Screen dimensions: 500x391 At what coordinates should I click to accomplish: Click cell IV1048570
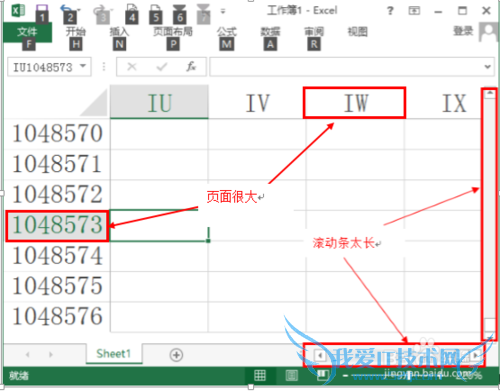click(x=257, y=134)
